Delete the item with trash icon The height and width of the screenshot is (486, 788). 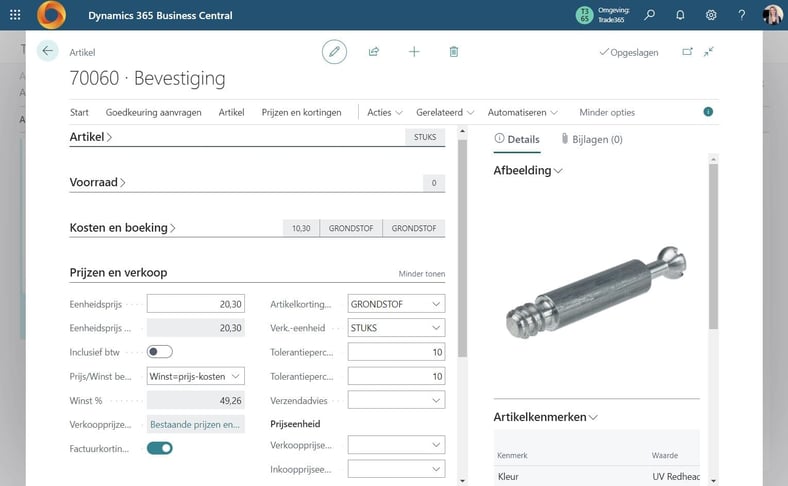[453, 51]
